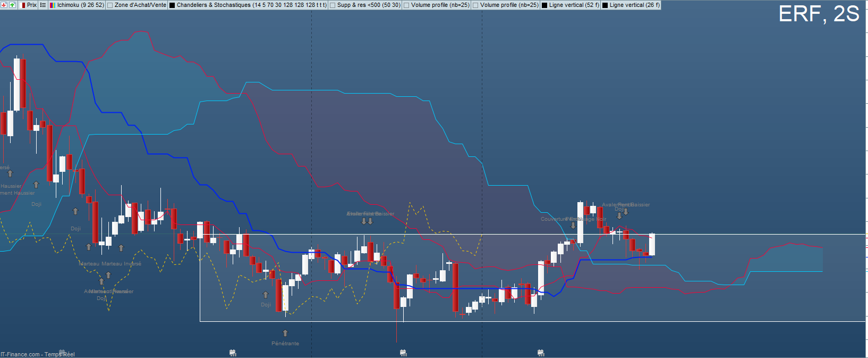Viewport: 868px width, 358px height.
Task: Open the list icon next to Prix
Action: click(x=43, y=5)
